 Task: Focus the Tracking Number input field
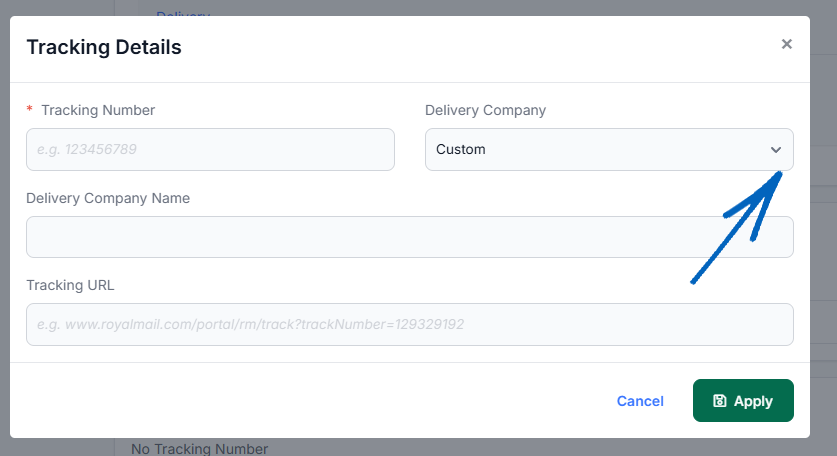(210, 150)
